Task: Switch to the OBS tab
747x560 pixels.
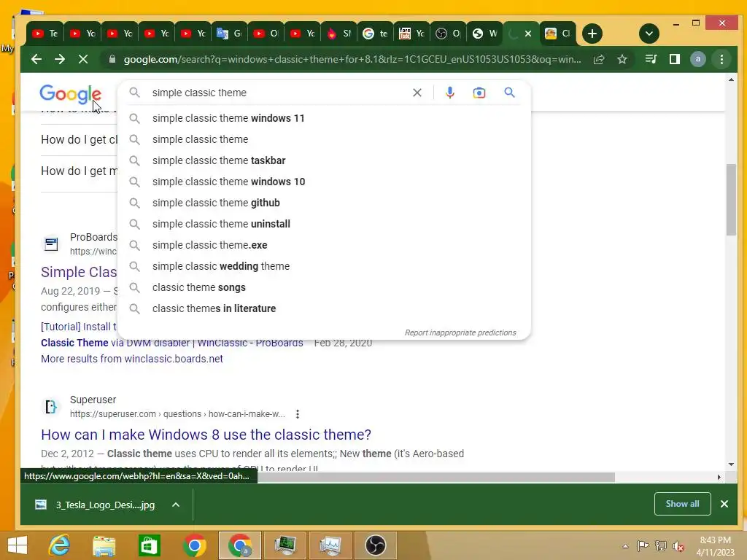Action: 449,34
